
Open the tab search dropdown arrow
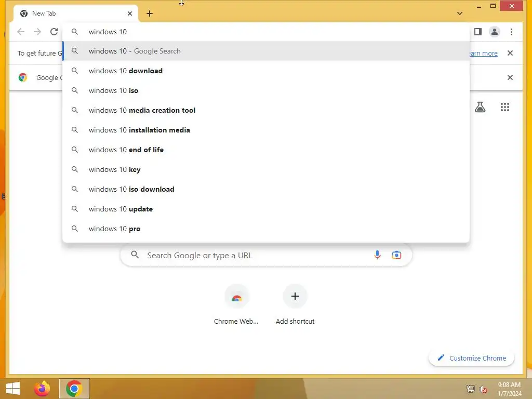point(460,14)
